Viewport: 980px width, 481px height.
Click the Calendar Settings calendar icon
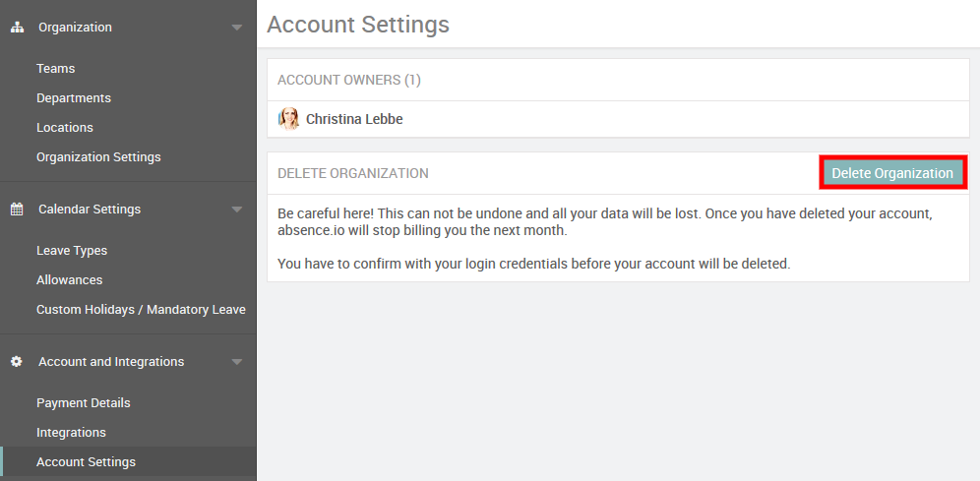17,210
